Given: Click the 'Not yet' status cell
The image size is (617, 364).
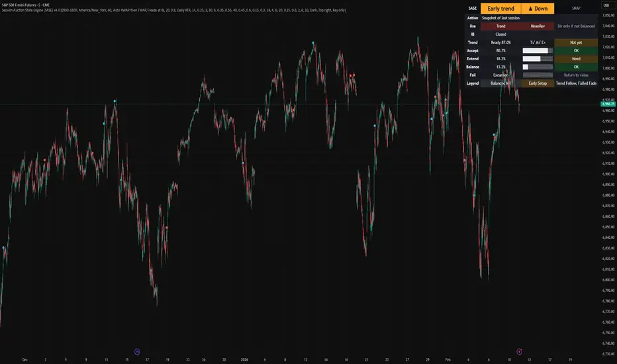Looking at the screenshot, I should [576, 42].
